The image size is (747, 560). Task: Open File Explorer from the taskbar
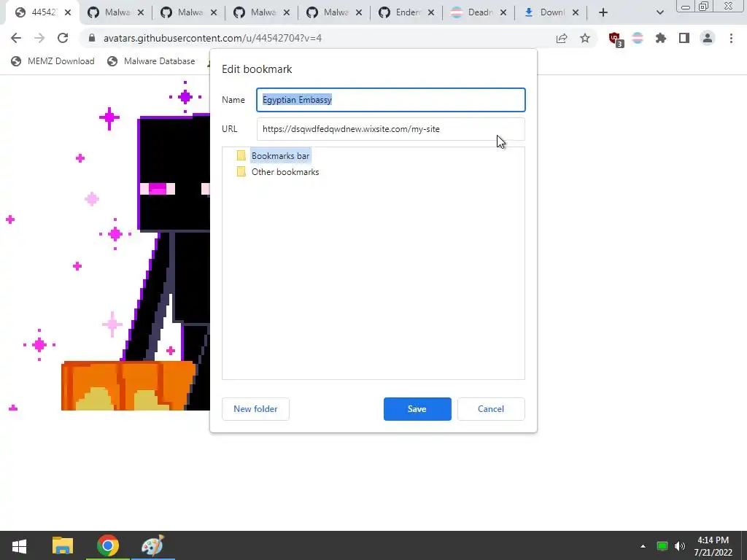(63, 545)
